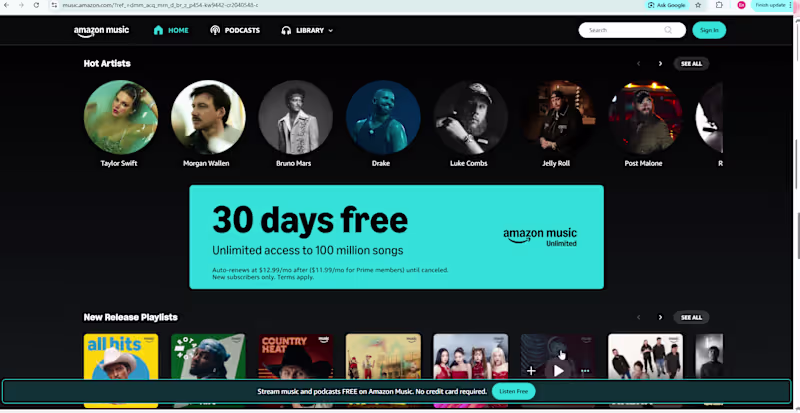Click the Amazon Music logo

tap(101, 31)
